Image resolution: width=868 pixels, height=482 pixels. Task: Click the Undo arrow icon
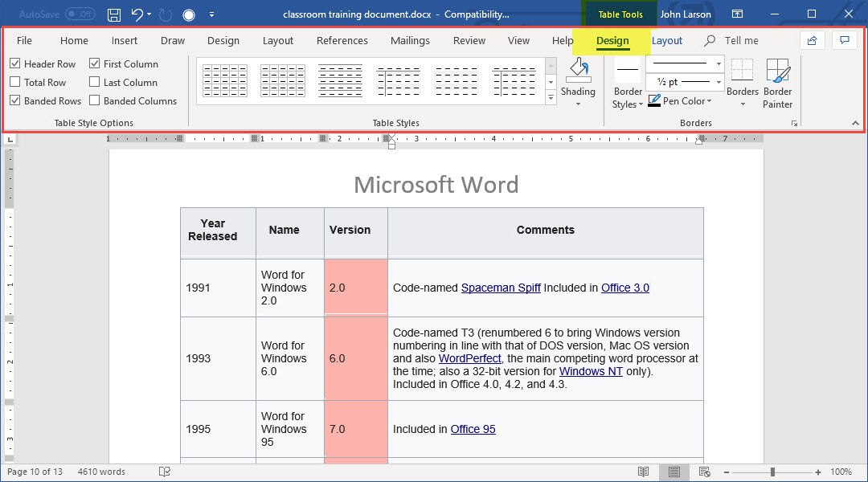[x=137, y=14]
